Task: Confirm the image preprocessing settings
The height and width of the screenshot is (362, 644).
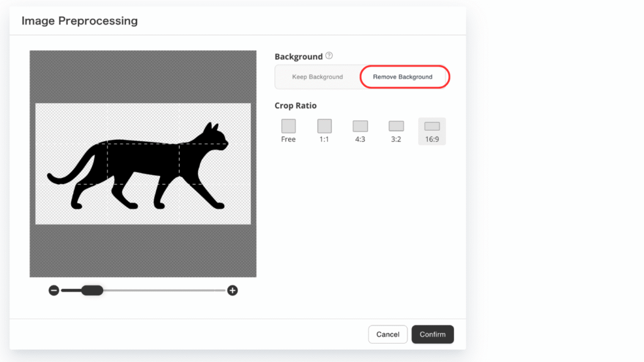Action: [433, 334]
